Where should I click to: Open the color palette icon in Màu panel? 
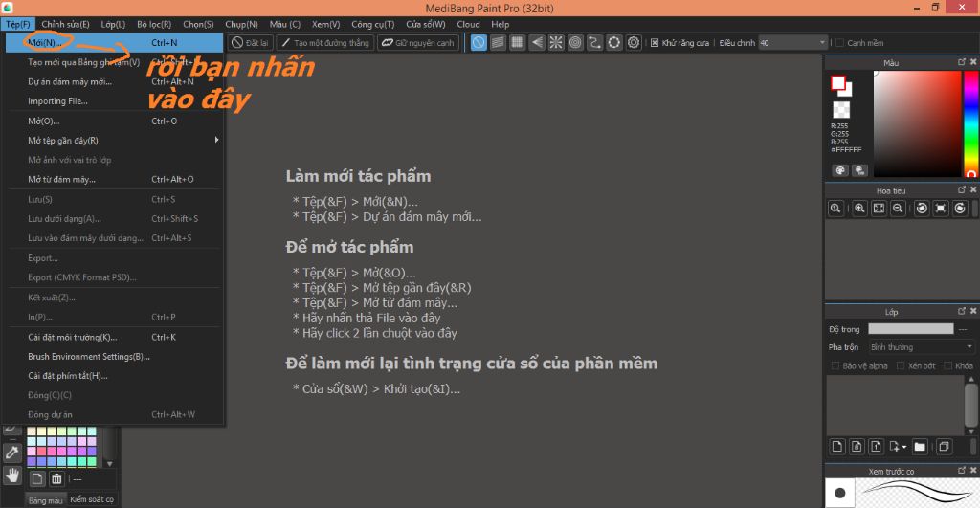840,170
